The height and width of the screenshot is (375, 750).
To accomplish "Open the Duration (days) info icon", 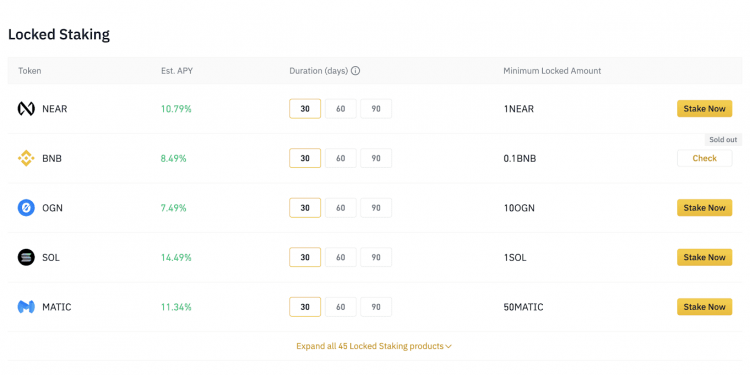I will pos(355,71).
